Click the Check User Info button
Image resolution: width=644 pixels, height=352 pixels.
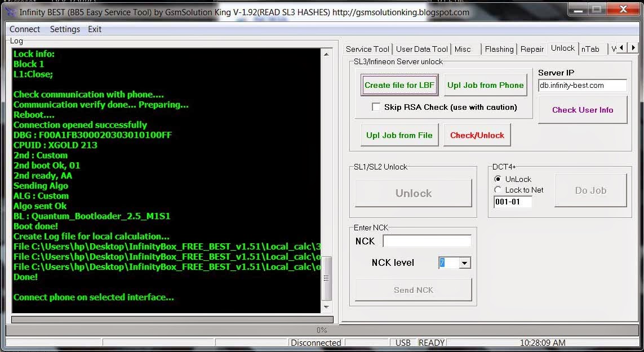click(x=583, y=110)
